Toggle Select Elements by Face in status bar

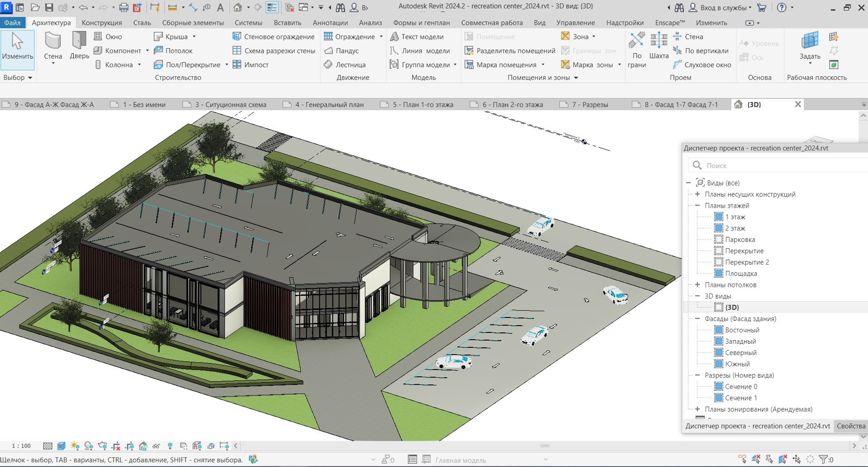tap(783, 460)
